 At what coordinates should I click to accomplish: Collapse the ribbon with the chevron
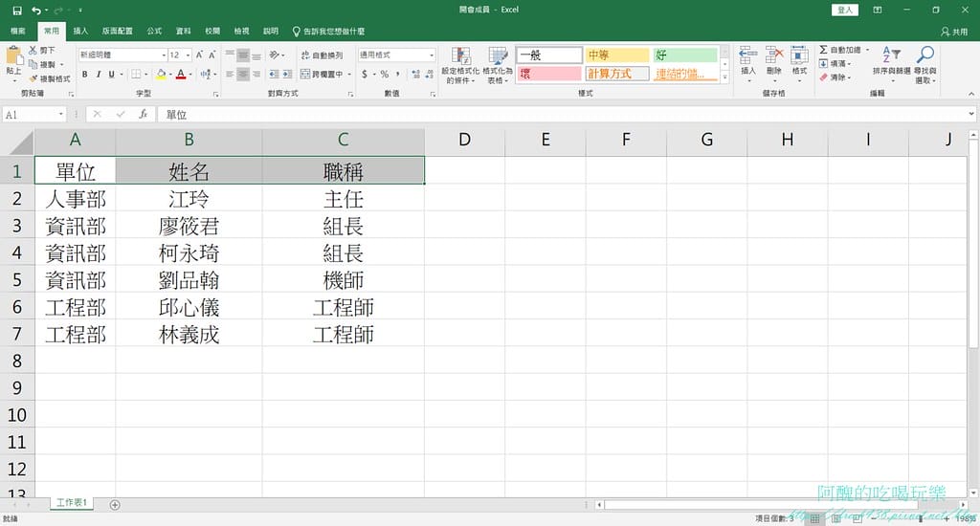point(971,94)
